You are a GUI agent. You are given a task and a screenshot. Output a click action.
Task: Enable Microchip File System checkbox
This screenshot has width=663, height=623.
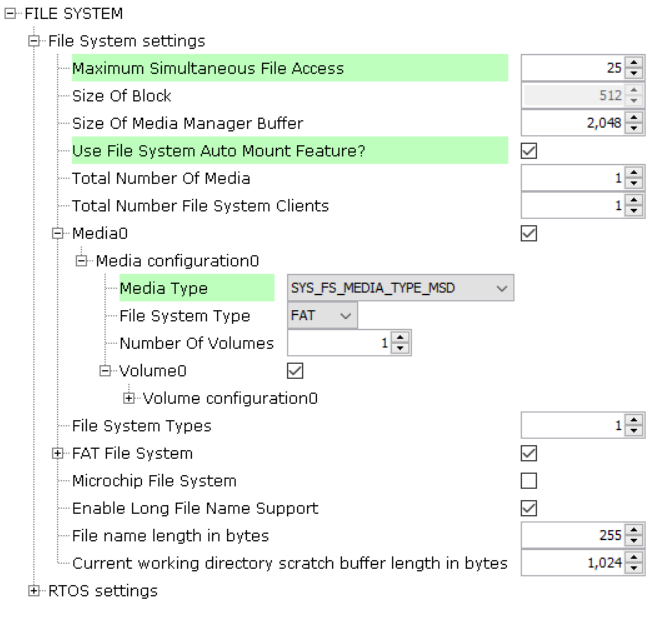pyautogui.click(x=530, y=481)
